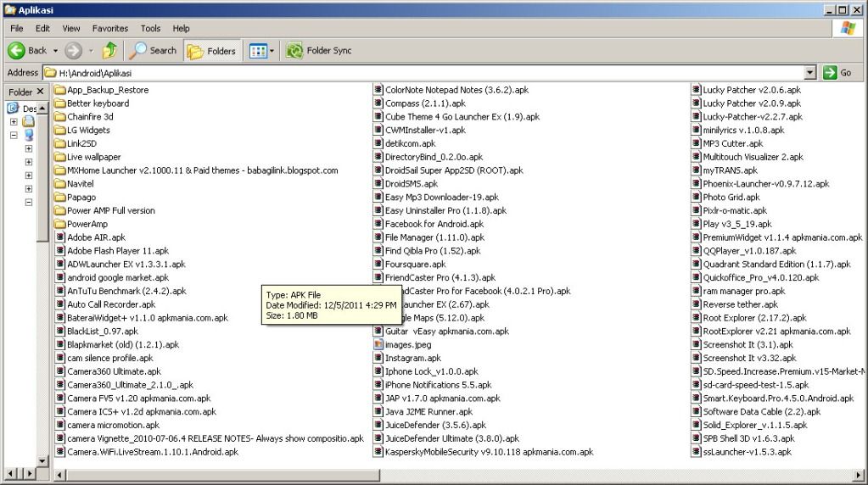This screenshot has height=485, width=868.
Task: Go up one folder level icon
Action: click(109, 50)
